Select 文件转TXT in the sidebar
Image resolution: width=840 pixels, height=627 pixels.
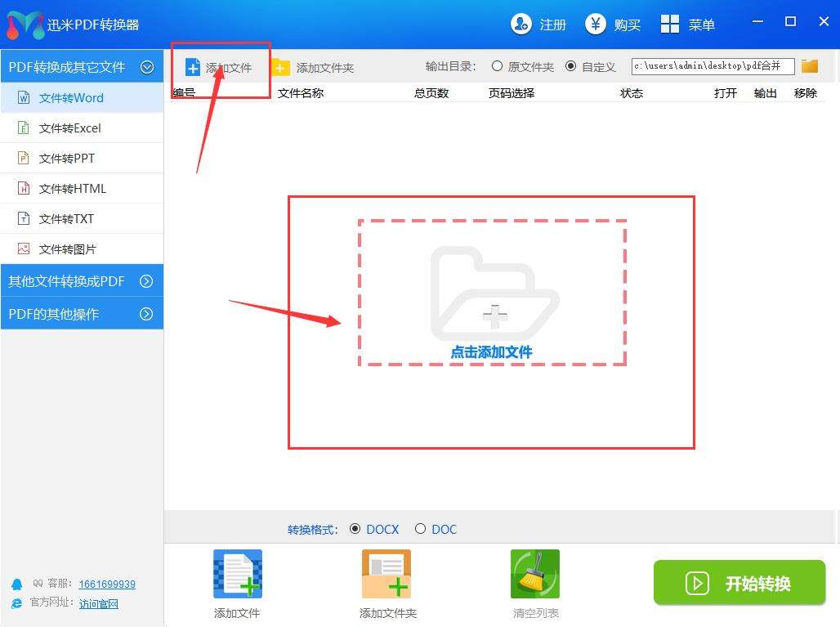(82, 218)
